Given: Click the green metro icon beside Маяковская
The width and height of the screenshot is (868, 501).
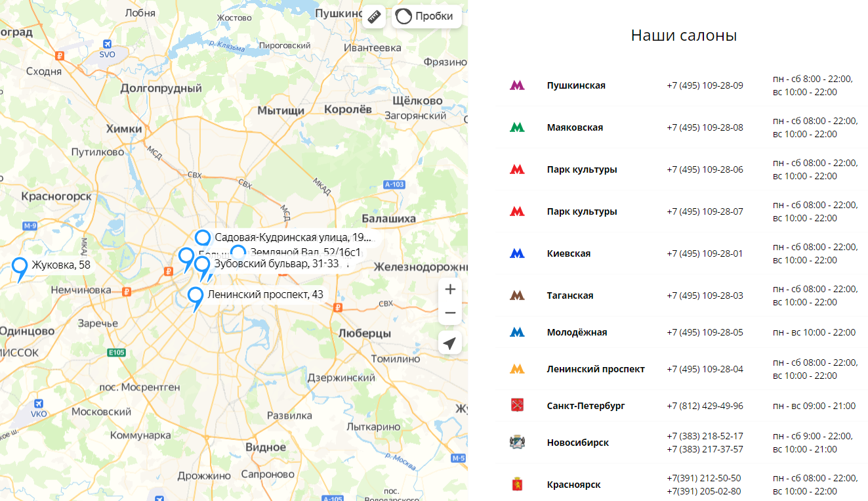Looking at the screenshot, I should tap(517, 127).
